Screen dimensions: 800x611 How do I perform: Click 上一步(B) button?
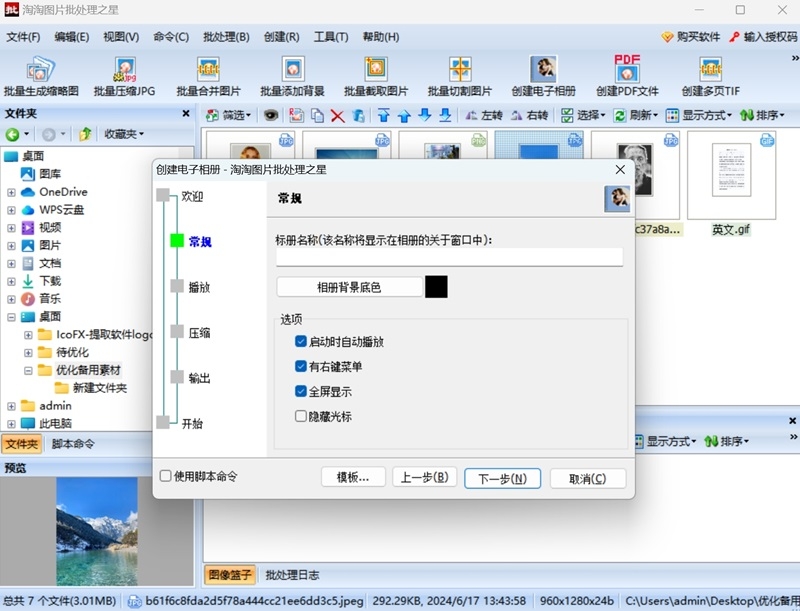click(x=424, y=477)
